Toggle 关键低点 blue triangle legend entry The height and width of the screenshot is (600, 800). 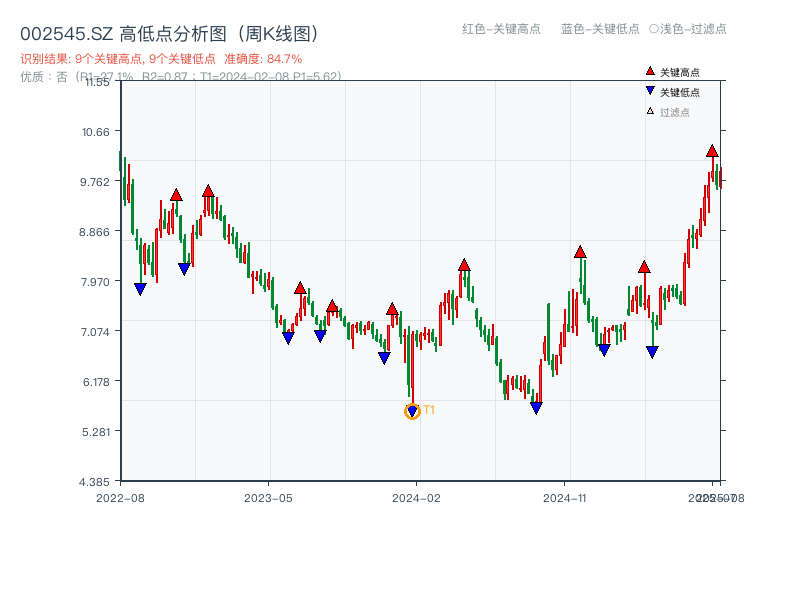[x=672, y=92]
